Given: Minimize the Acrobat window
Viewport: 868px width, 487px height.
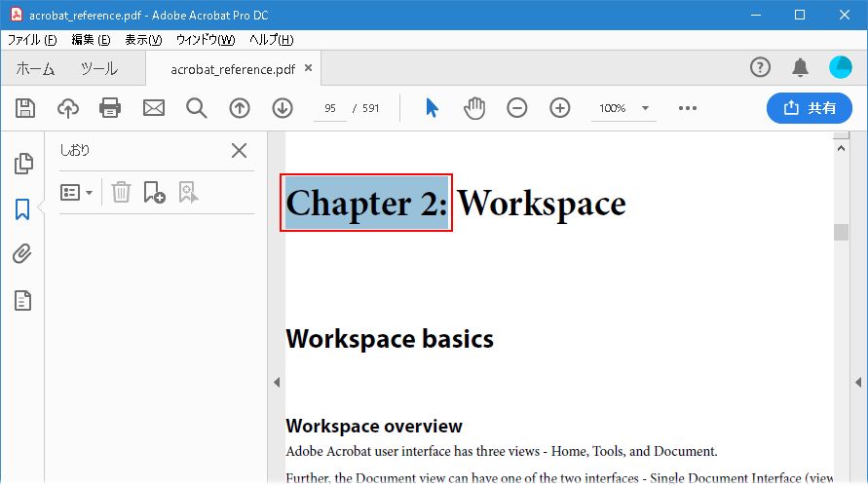Looking at the screenshot, I should coord(756,15).
